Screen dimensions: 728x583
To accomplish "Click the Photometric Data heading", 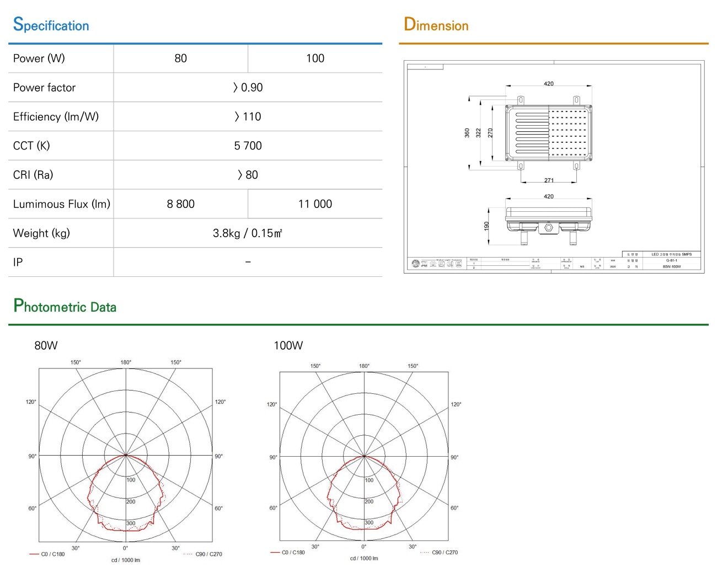I will point(65,306).
